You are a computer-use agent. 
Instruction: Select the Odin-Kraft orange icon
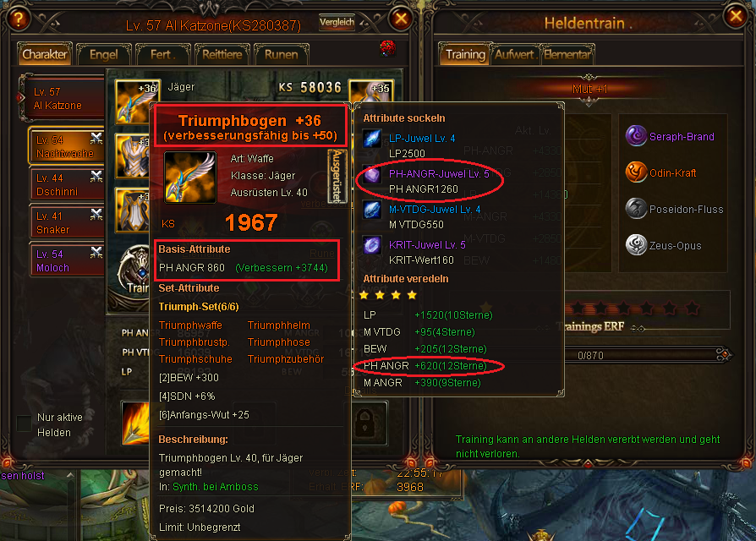coord(636,172)
